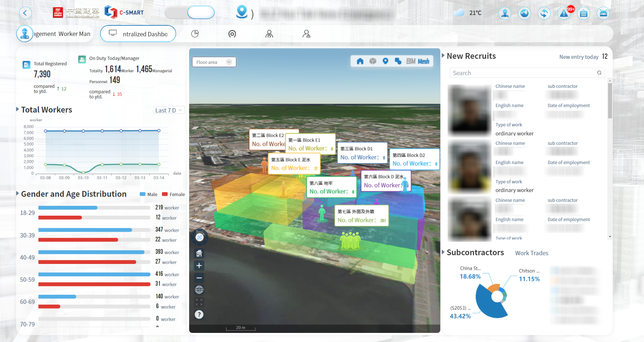Click the refresh sync icon in header

point(544,13)
